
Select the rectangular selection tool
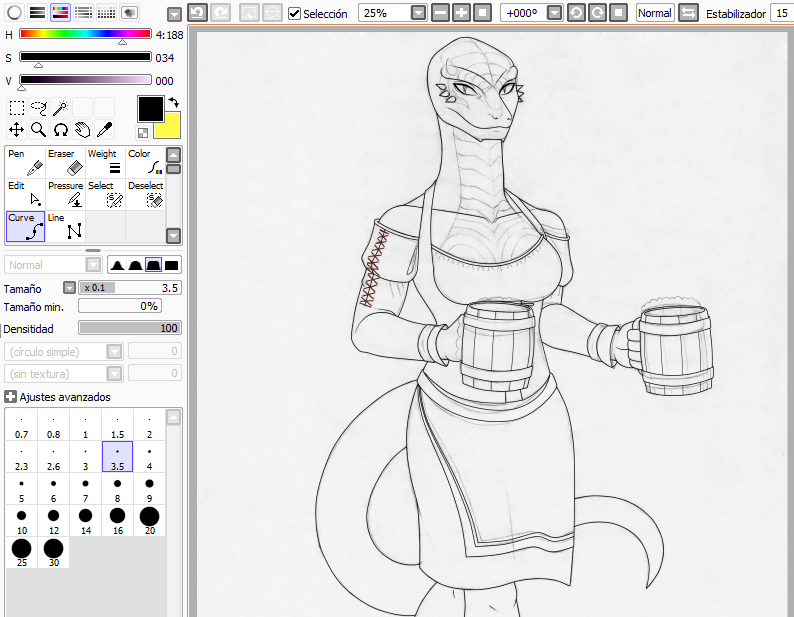pyautogui.click(x=17, y=107)
